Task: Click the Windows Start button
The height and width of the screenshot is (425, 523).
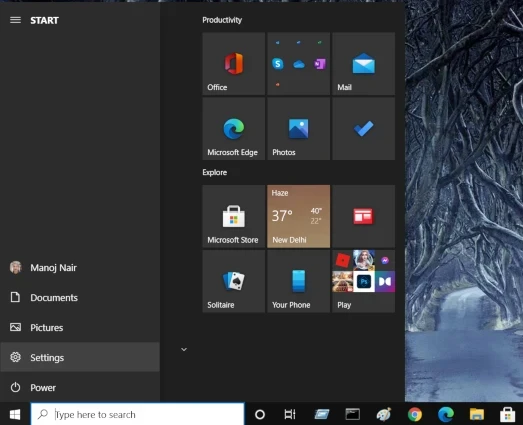Action: (15, 414)
